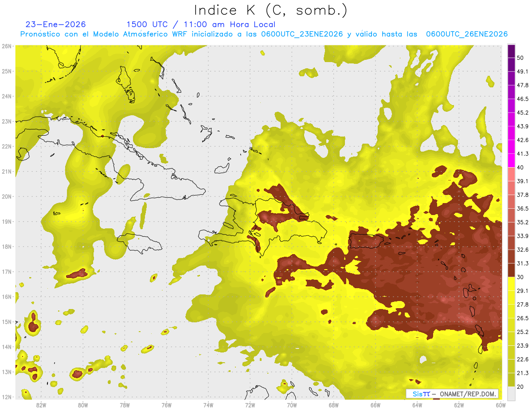
Task: Click longitude label '76W'
Action: (166, 405)
